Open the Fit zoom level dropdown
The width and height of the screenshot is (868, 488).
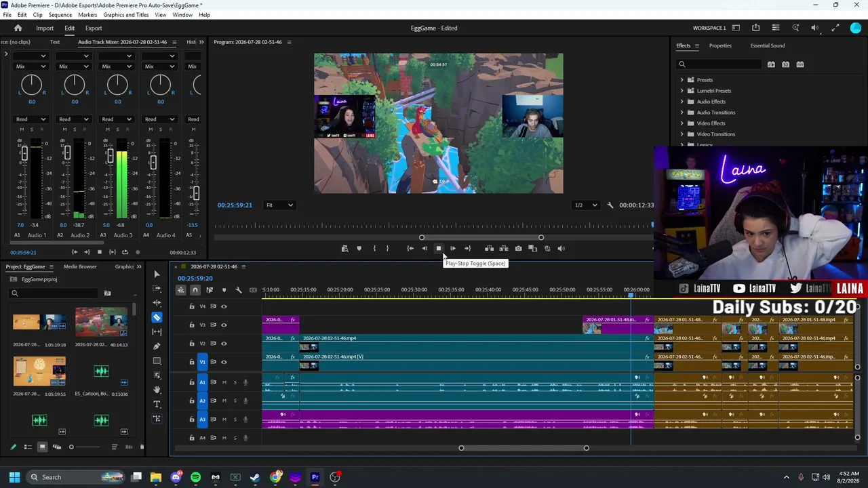[x=279, y=205]
